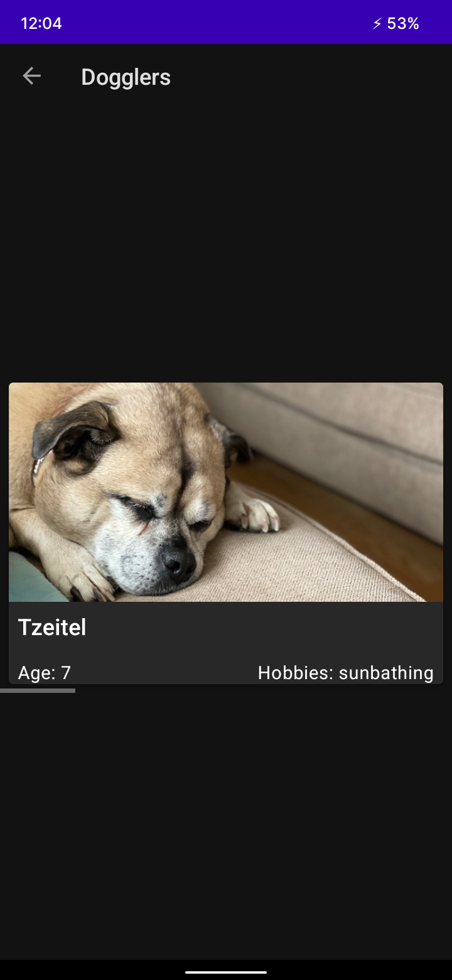
Task: Tap the Hobbies: sunbathing label
Action: [x=346, y=673]
